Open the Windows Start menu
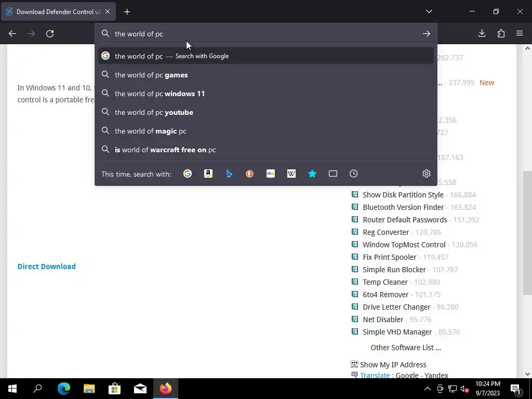The image size is (532, 399). [12, 389]
